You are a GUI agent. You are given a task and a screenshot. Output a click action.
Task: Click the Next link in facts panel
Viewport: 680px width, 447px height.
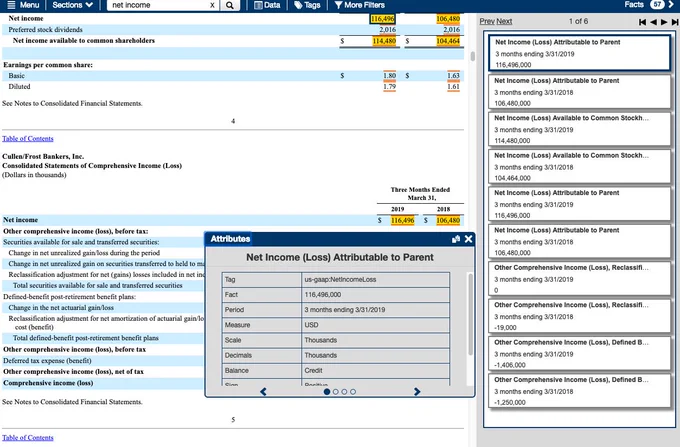click(504, 21)
